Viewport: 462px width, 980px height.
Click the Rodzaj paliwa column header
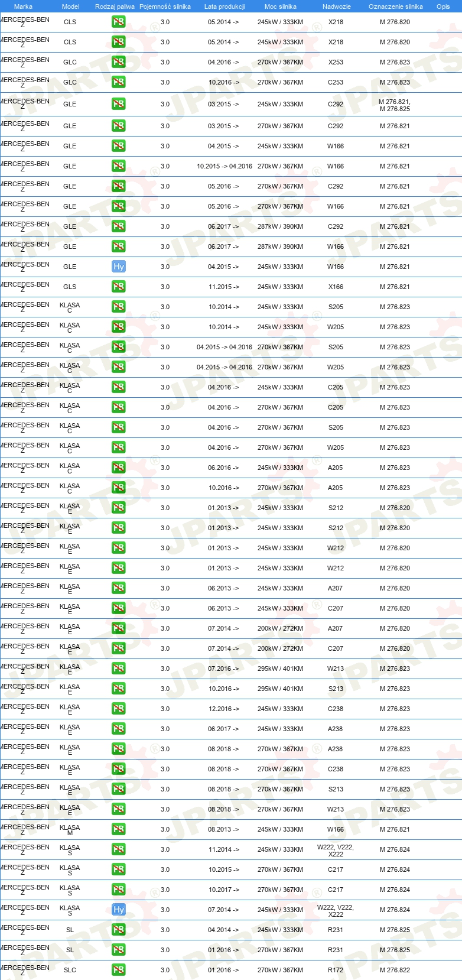tap(115, 7)
